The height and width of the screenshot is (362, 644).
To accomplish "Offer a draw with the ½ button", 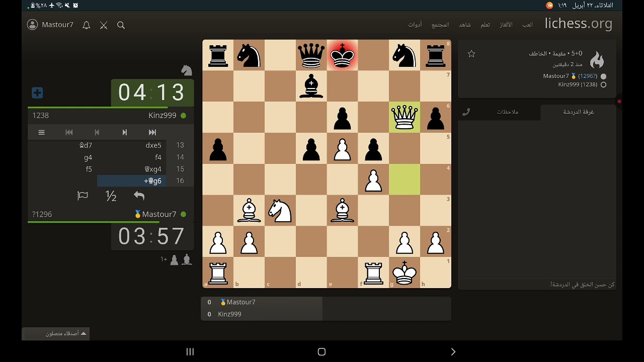I will [x=111, y=196].
